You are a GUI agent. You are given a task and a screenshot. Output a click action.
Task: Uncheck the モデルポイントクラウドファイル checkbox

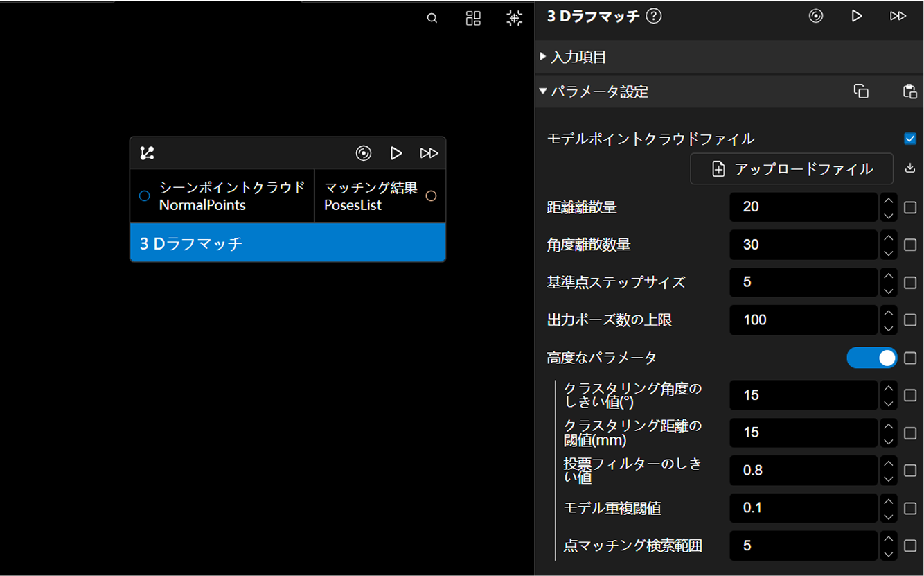[910, 139]
